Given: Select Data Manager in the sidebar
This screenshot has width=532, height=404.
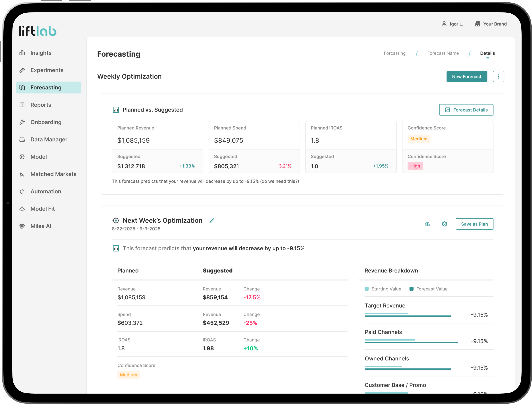Looking at the screenshot, I should point(49,139).
